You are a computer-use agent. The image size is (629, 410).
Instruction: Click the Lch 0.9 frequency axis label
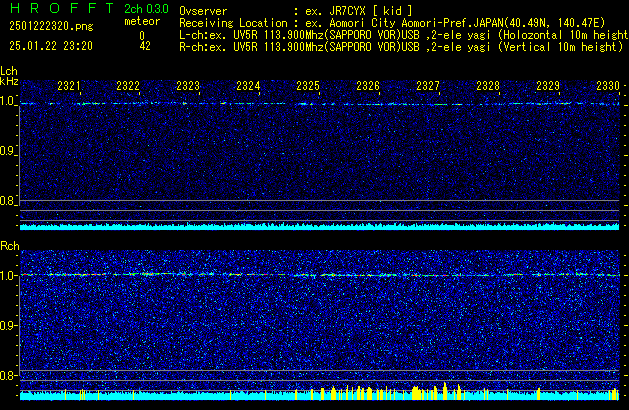click(x=8, y=151)
